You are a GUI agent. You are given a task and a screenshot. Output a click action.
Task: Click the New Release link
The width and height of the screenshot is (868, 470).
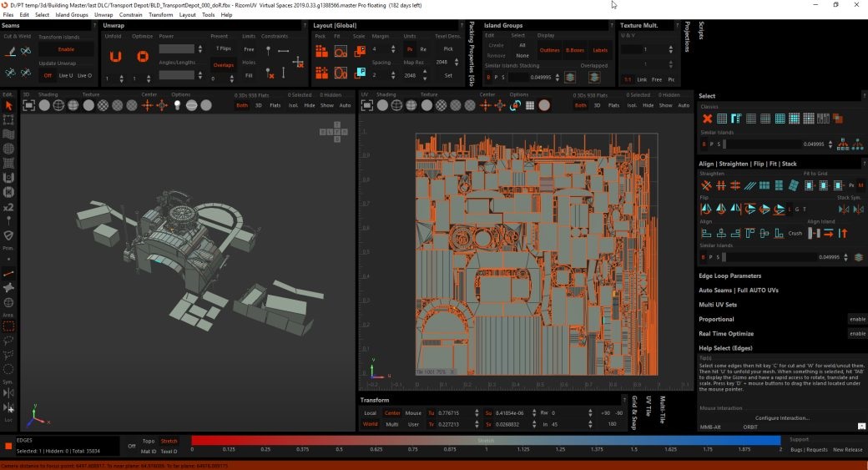pos(847,449)
